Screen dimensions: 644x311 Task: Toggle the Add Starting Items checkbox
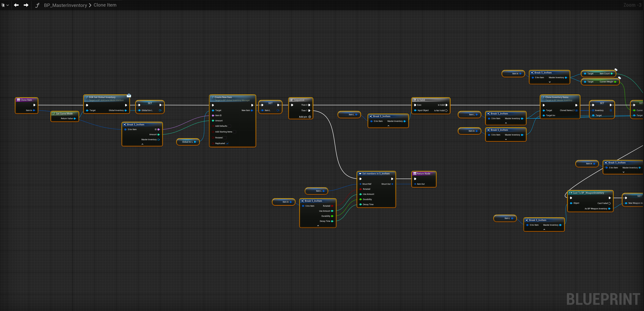(x=235, y=132)
